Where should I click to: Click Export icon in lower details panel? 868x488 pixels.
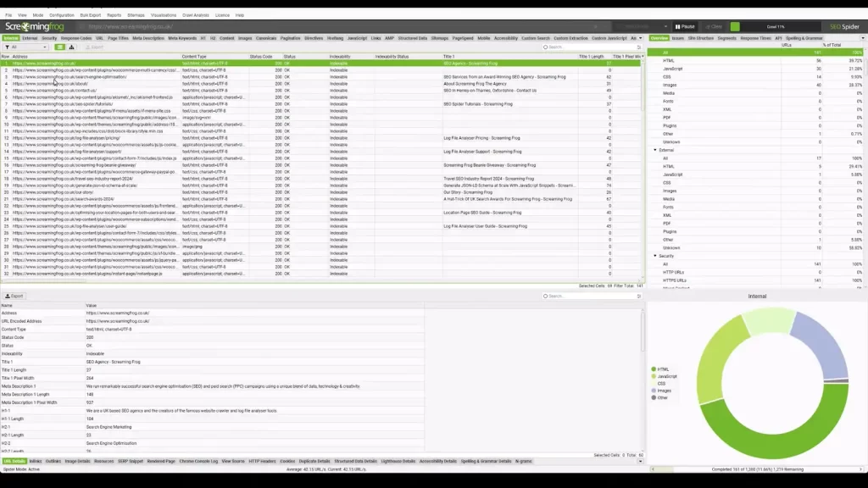click(14, 297)
